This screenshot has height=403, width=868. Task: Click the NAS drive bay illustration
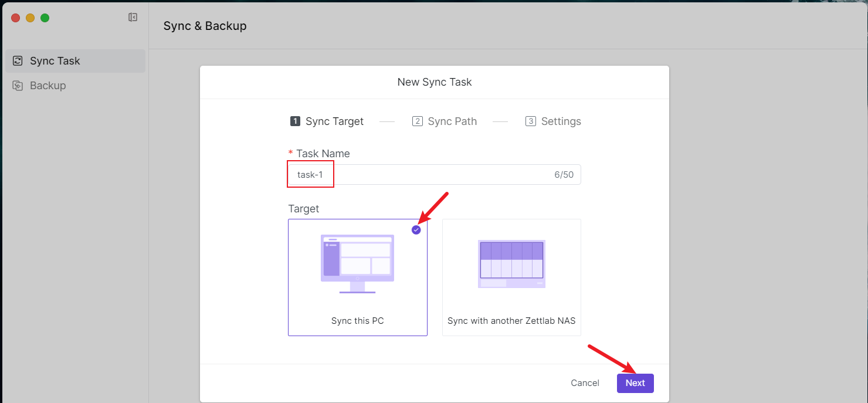tap(511, 263)
